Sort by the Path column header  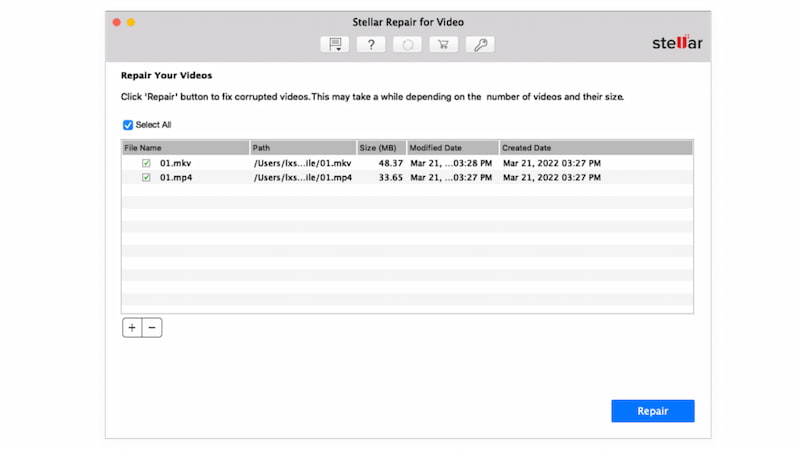pos(302,148)
